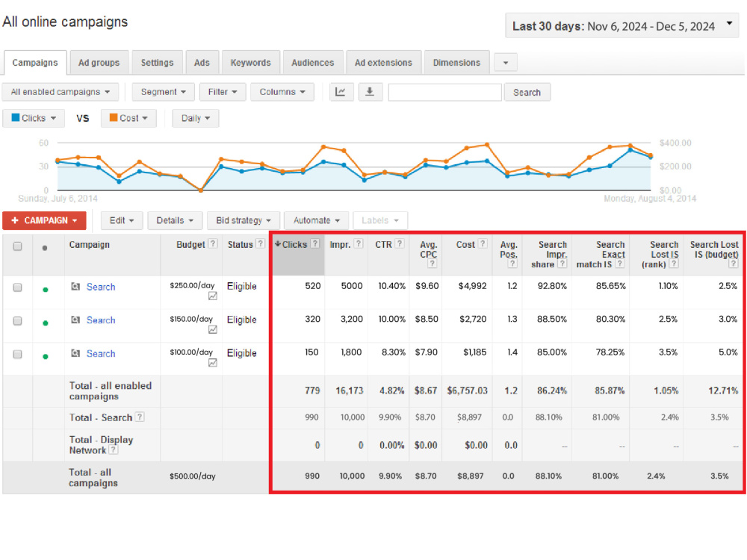Image resolution: width=747 pixels, height=560 pixels.
Task: Expand the Filter dropdown
Action: pos(223,92)
